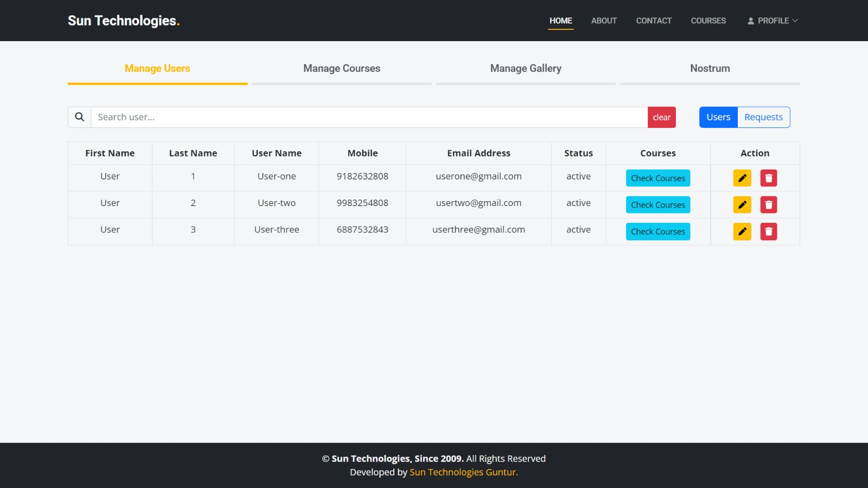Screen dimensions: 868x488
Task: Switch to the Manage Gallery tab
Action: [526, 68]
